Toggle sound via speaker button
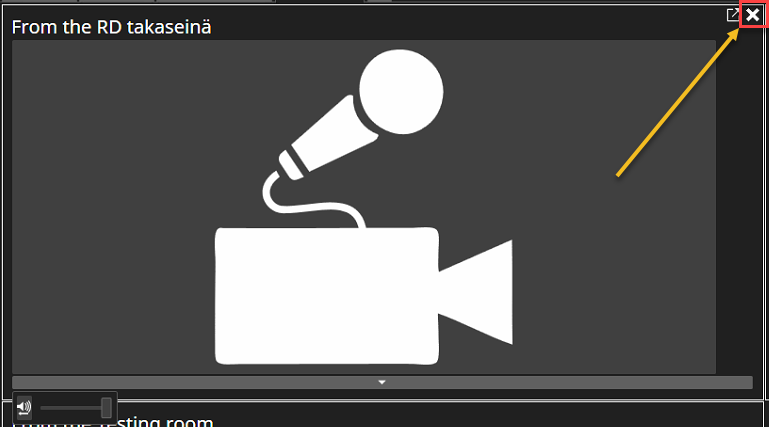This screenshot has height=427, width=769. tap(24, 407)
